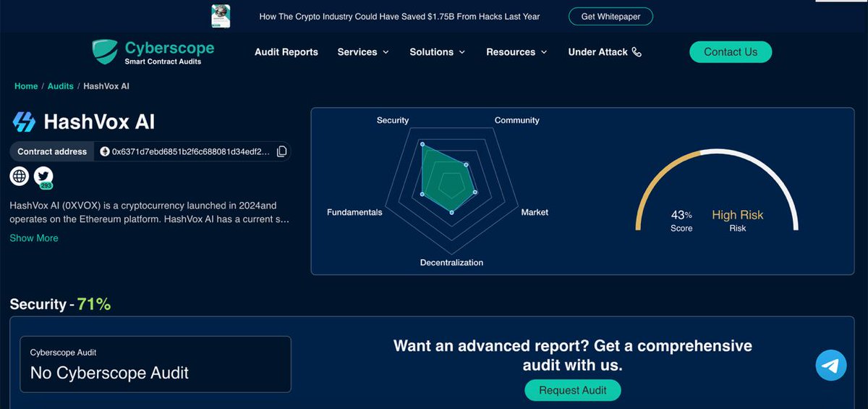Click the High Risk label
The image size is (868, 409).
[x=737, y=215]
